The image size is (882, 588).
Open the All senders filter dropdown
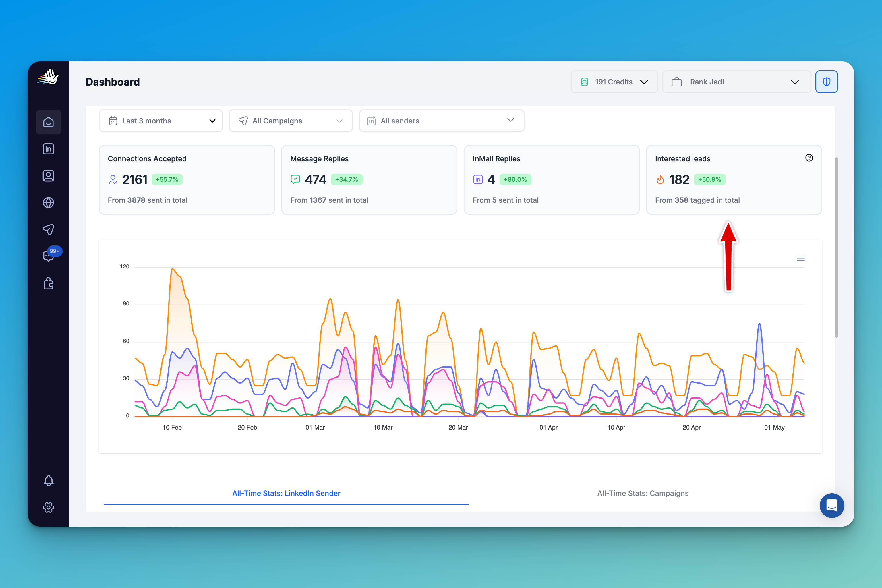click(442, 121)
